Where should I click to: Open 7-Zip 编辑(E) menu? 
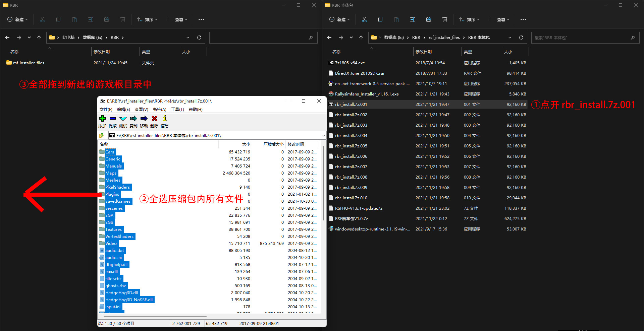click(x=123, y=110)
